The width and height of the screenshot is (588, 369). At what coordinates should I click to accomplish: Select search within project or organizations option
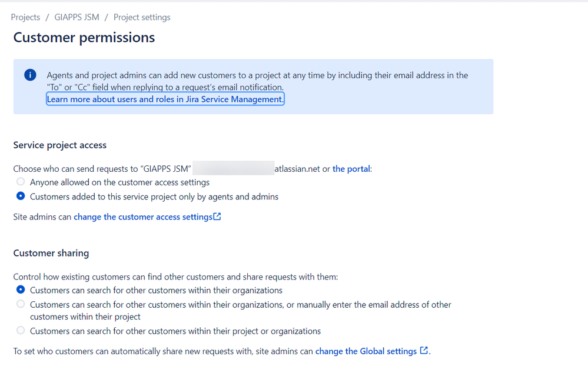(21, 330)
